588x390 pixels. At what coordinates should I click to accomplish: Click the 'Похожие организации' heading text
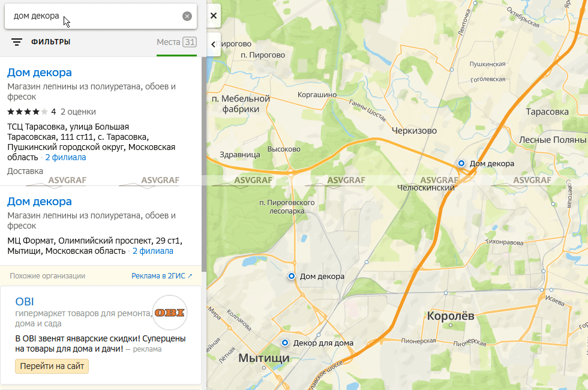tap(47, 275)
